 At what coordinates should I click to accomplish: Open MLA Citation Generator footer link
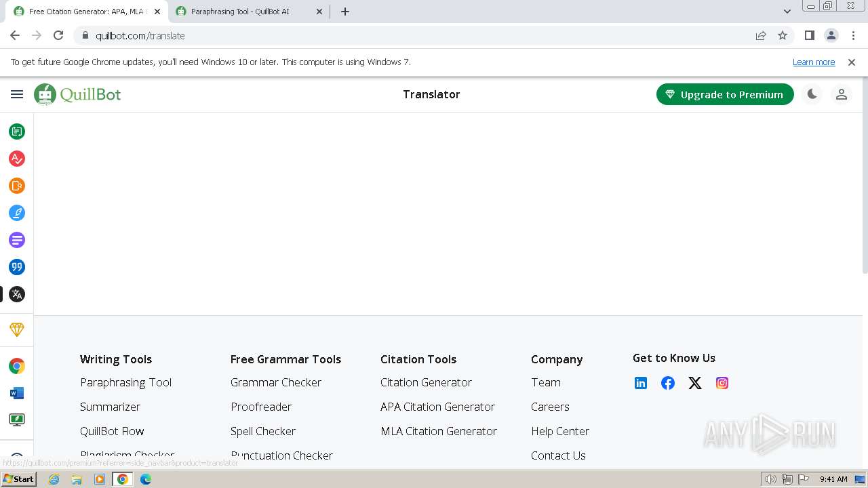tap(439, 431)
